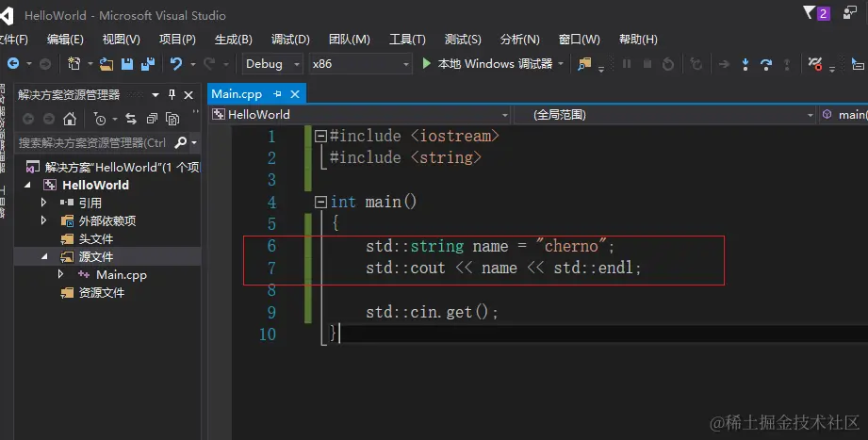Expand the 引用 node

pos(43,203)
